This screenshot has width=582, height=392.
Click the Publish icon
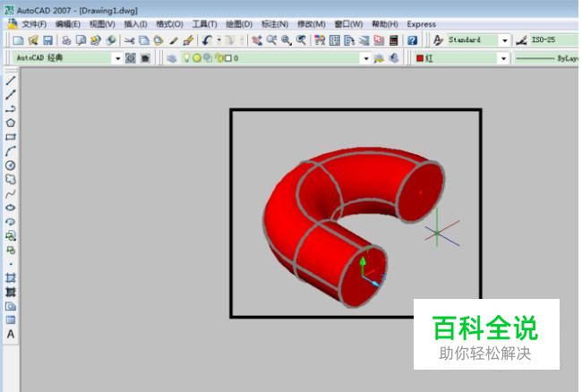pyautogui.click(x=96, y=40)
